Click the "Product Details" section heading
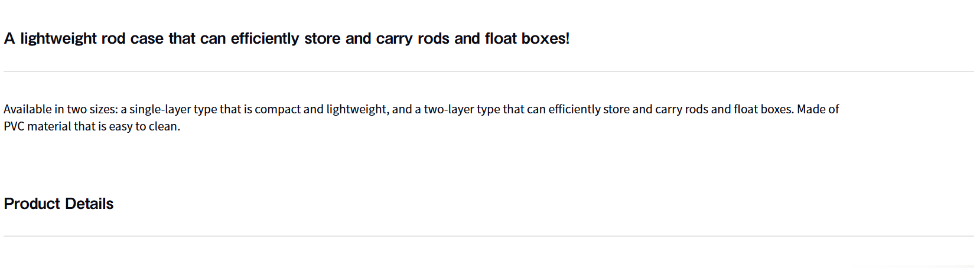 (x=58, y=204)
